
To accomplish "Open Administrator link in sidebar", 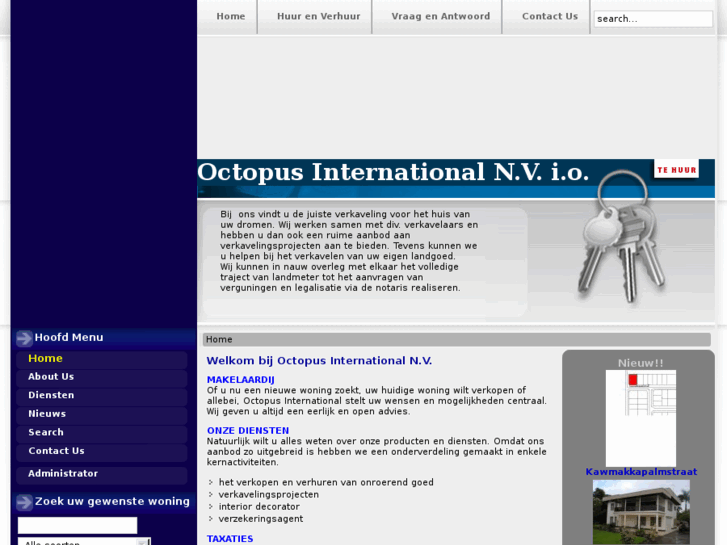I will point(102,474).
